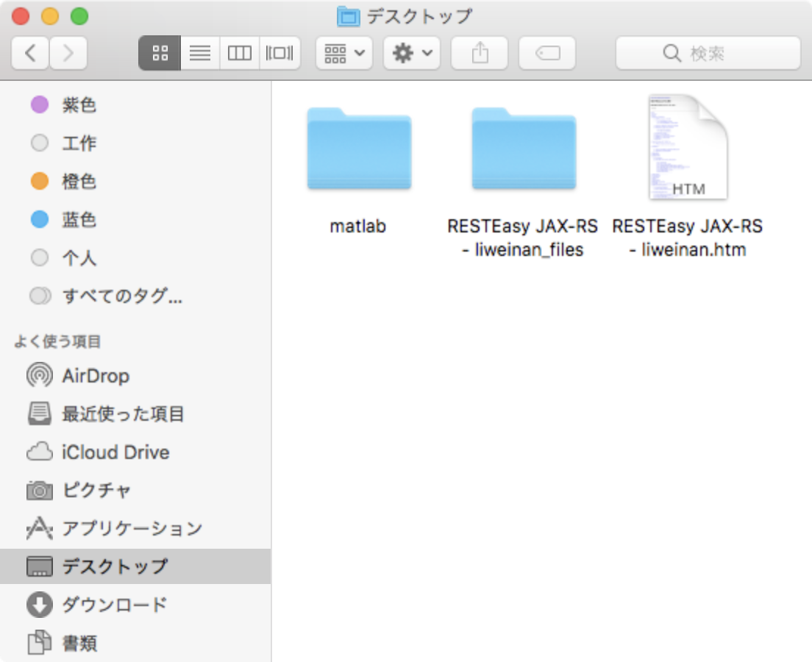Image resolution: width=812 pixels, height=662 pixels.
Task: Zoom the Finder window with green button
Action: click(x=79, y=16)
